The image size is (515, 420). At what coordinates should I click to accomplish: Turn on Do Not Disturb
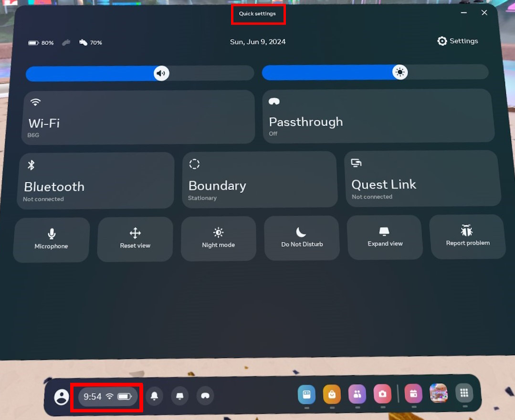tap(302, 237)
